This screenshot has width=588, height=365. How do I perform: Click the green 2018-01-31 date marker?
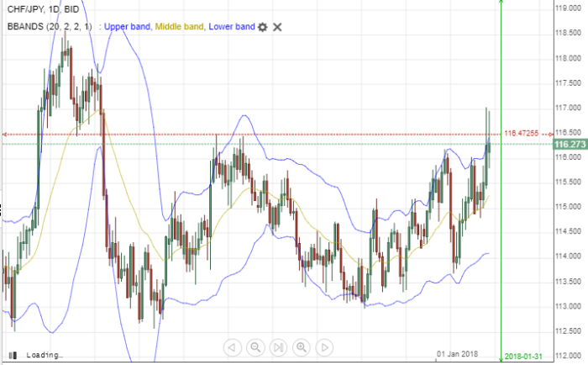tap(523, 357)
